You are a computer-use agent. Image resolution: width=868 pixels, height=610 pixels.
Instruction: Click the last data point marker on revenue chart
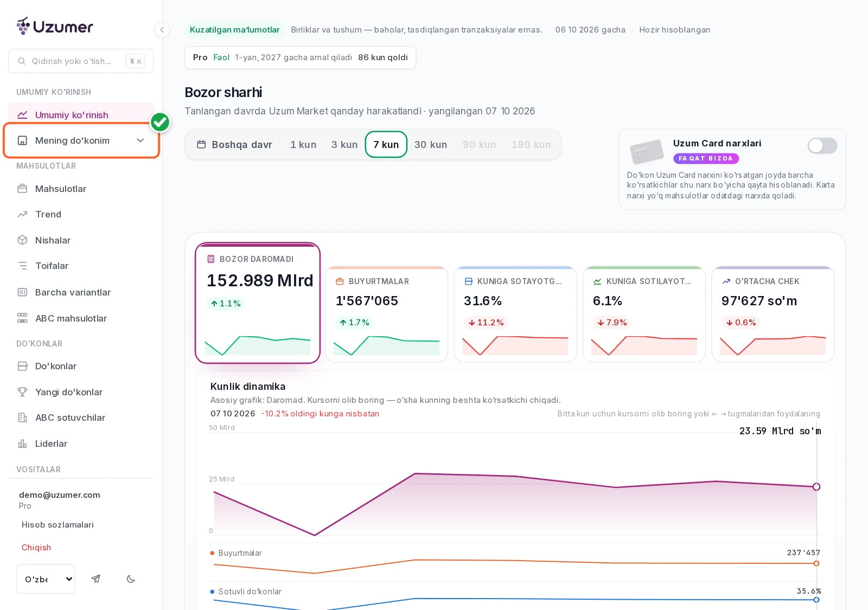tap(816, 487)
